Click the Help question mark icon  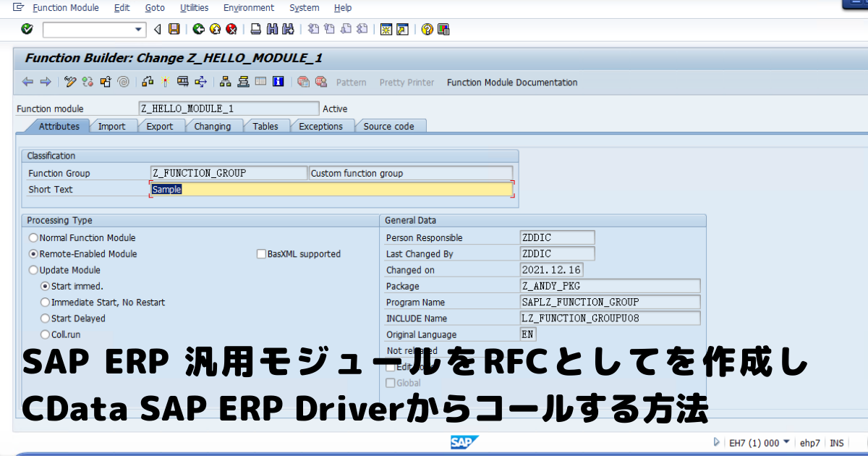[x=427, y=30]
